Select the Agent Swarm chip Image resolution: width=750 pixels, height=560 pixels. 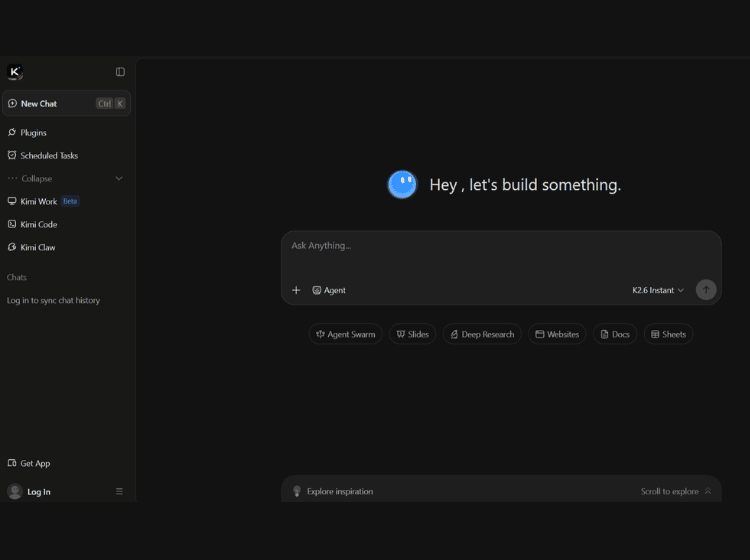pos(345,334)
